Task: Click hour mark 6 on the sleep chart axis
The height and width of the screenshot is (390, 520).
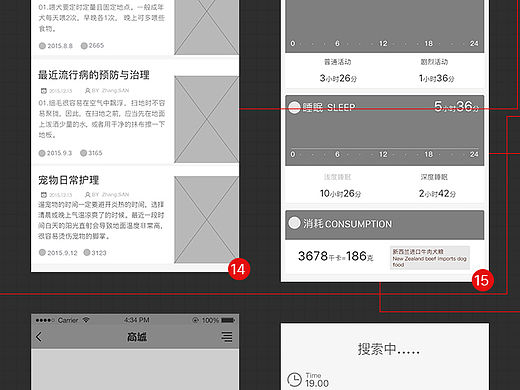Action: [x=337, y=154]
